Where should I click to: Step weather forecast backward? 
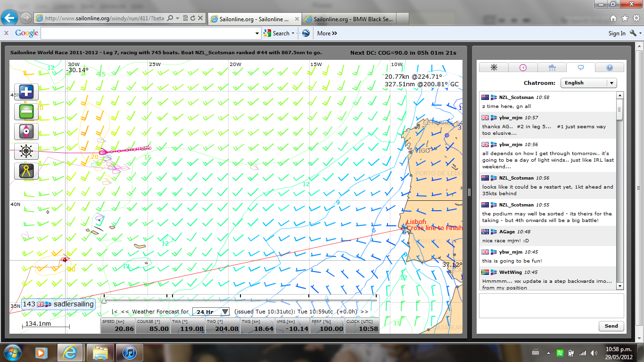click(x=125, y=312)
